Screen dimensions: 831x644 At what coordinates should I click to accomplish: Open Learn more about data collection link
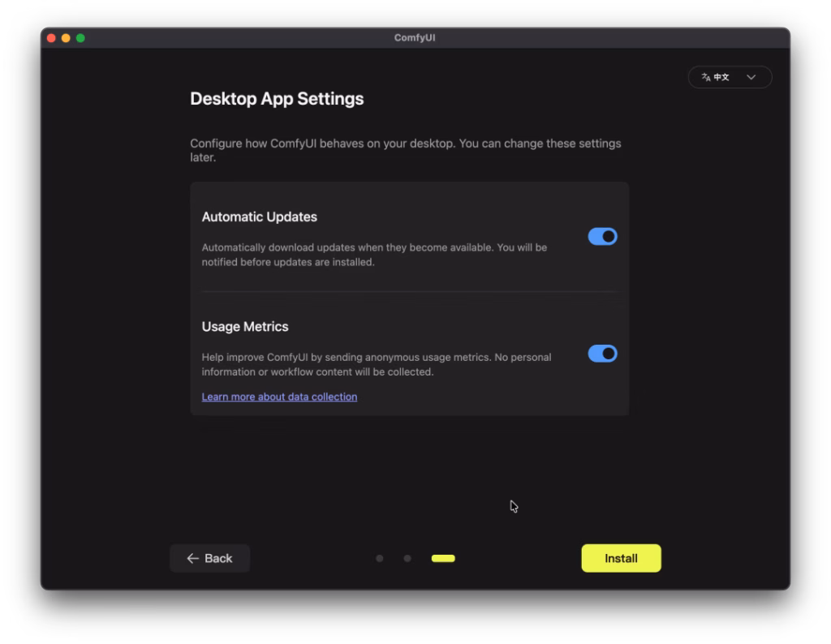tap(279, 397)
